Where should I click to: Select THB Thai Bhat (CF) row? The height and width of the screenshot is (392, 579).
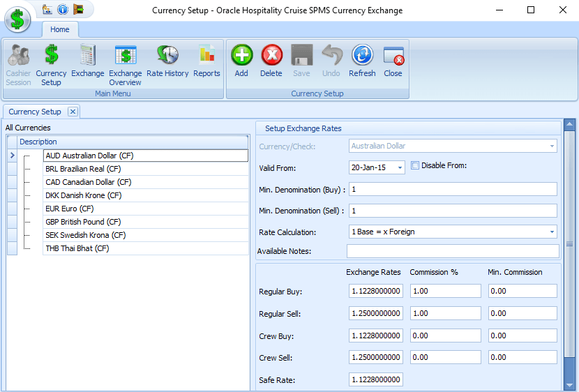146,249
